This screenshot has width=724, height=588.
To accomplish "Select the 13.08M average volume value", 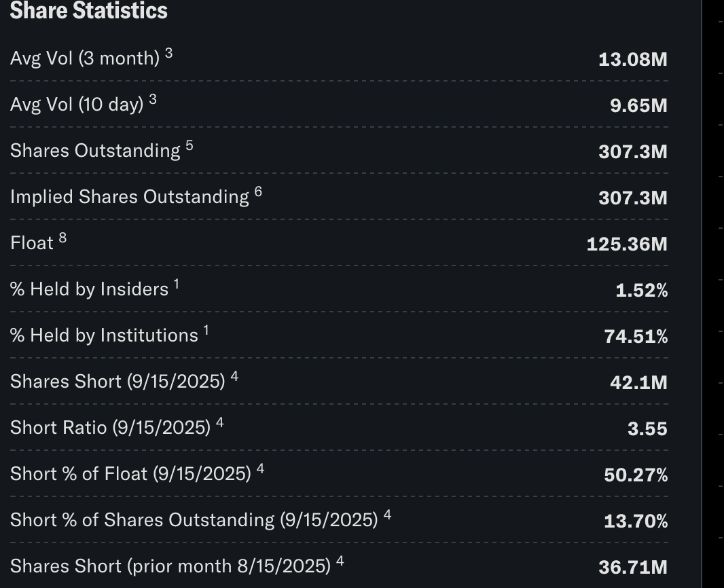I will (x=632, y=59).
